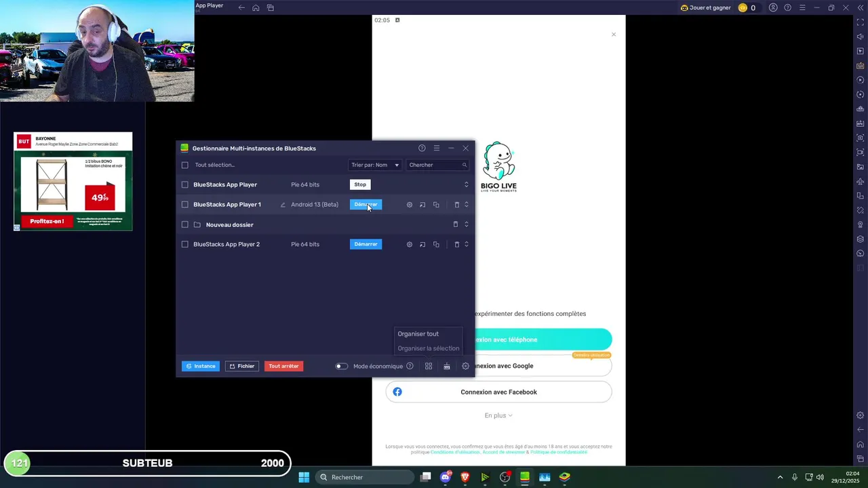This screenshot has height=488, width=868.
Task: Click the disk cleanup broom icon
Action: click(447, 366)
